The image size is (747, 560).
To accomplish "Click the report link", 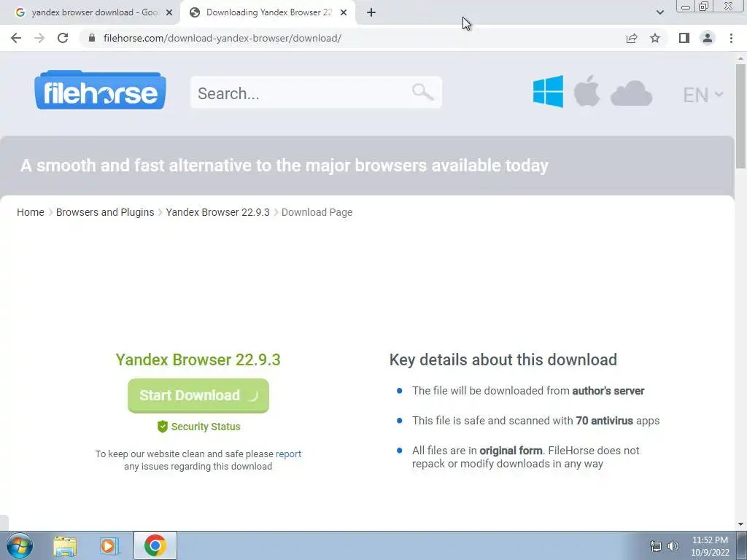I will [x=288, y=454].
